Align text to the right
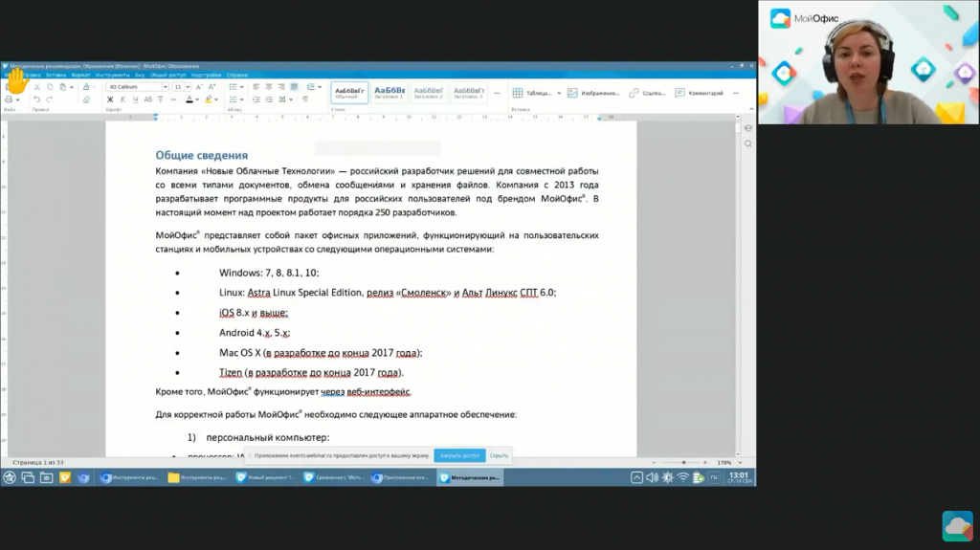This screenshot has width=980, height=550. [x=281, y=87]
